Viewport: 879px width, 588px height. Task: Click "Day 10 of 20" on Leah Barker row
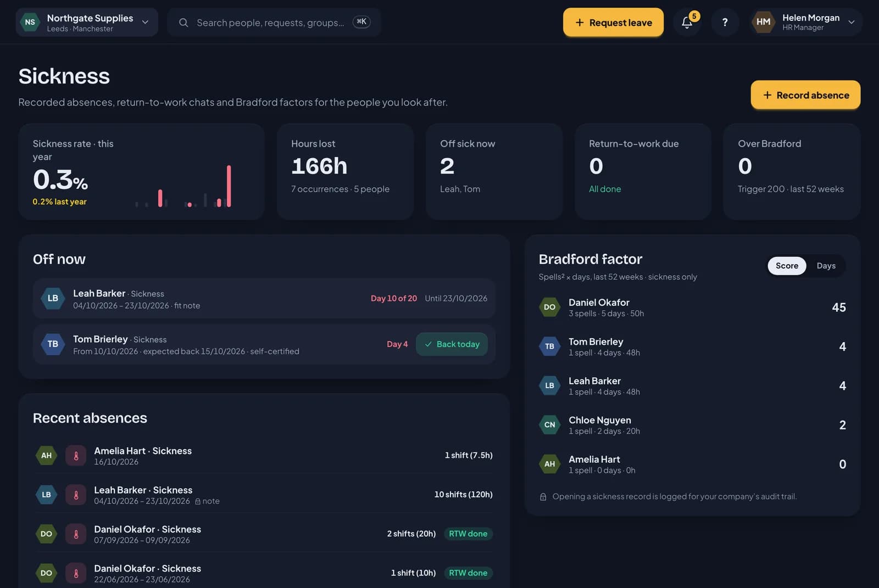[x=394, y=299]
